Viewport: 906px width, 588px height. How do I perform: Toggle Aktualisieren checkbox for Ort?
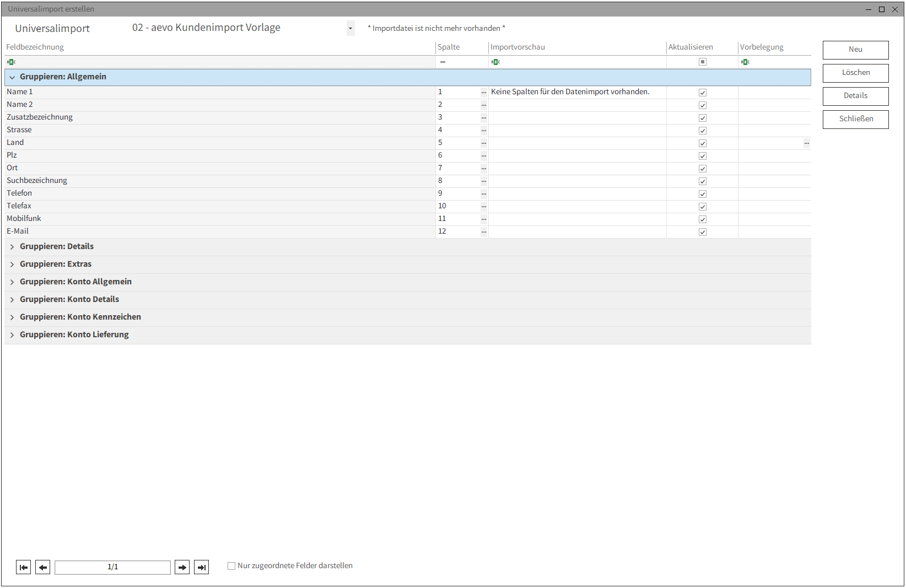click(x=703, y=169)
